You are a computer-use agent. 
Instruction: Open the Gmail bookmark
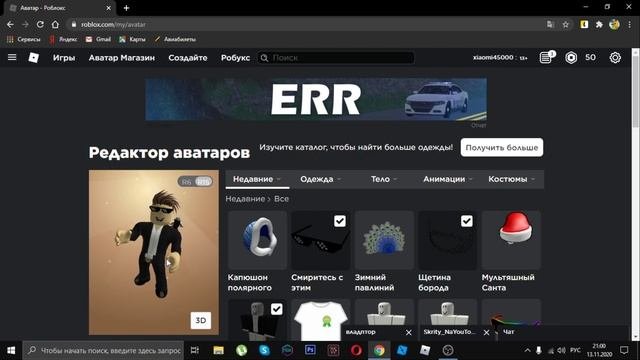click(98, 39)
